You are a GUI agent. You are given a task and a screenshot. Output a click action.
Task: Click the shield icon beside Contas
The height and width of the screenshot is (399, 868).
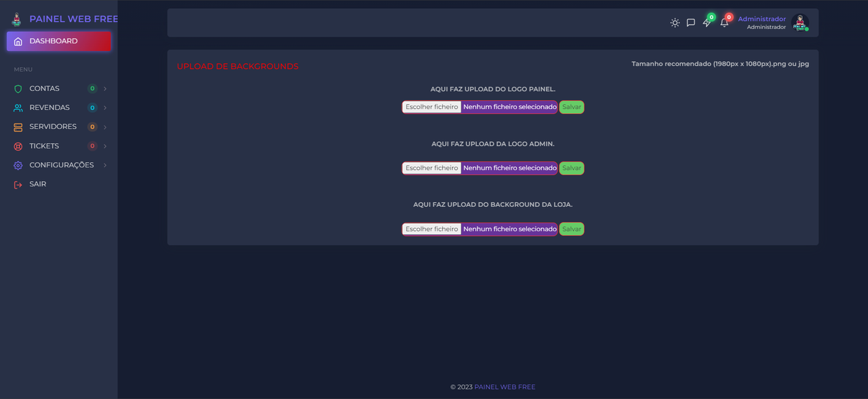(18, 89)
